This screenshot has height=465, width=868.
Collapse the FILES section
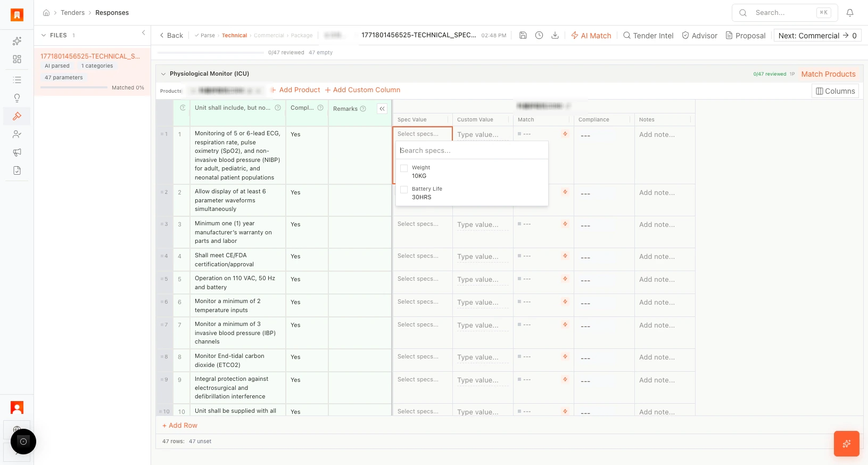tap(44, 35)
